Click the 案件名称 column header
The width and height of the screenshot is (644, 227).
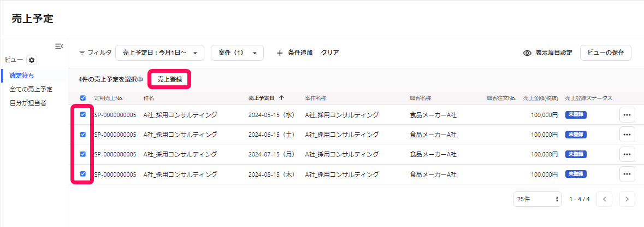[x=316, y=98]
